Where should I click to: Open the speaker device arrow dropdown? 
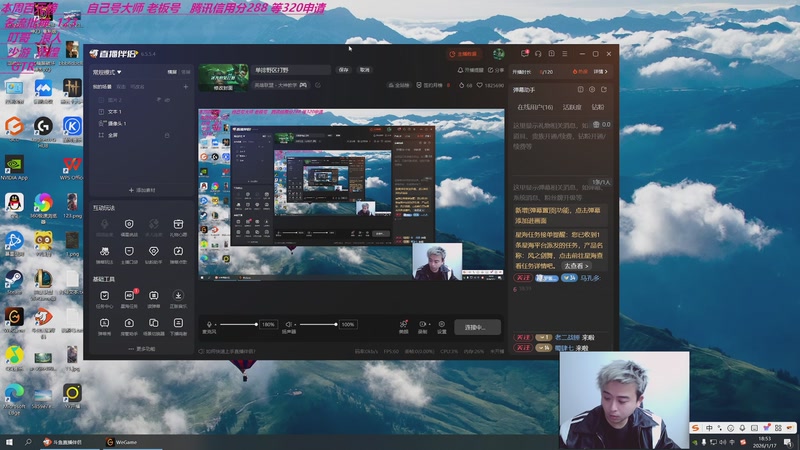(295, 324)
